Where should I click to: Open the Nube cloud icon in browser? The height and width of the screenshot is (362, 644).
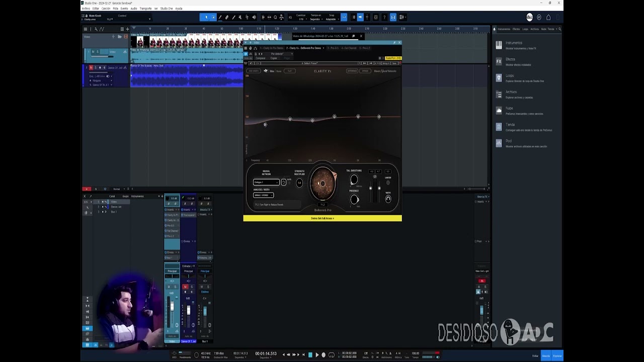[499, 110]
